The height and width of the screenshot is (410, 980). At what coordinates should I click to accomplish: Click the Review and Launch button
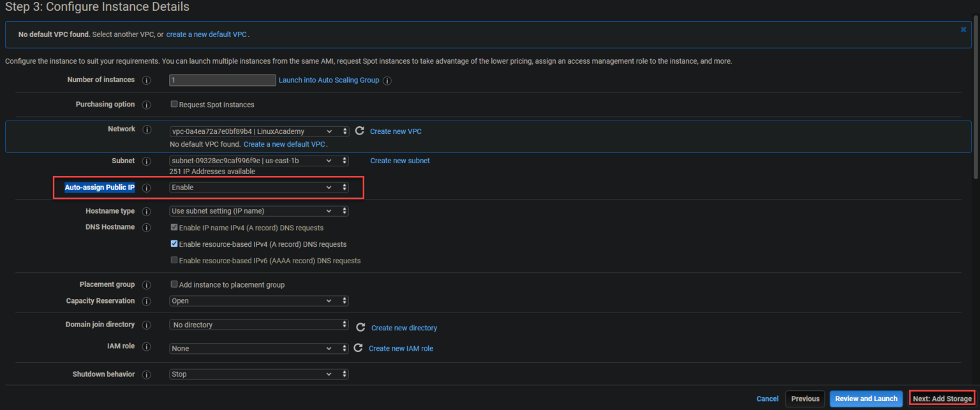pos(866,399)
